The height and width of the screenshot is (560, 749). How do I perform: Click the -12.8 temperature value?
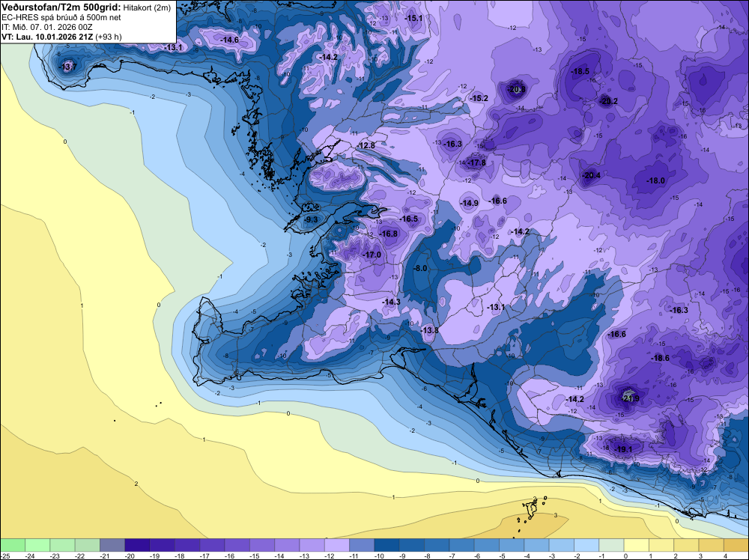tap(366, 145)
